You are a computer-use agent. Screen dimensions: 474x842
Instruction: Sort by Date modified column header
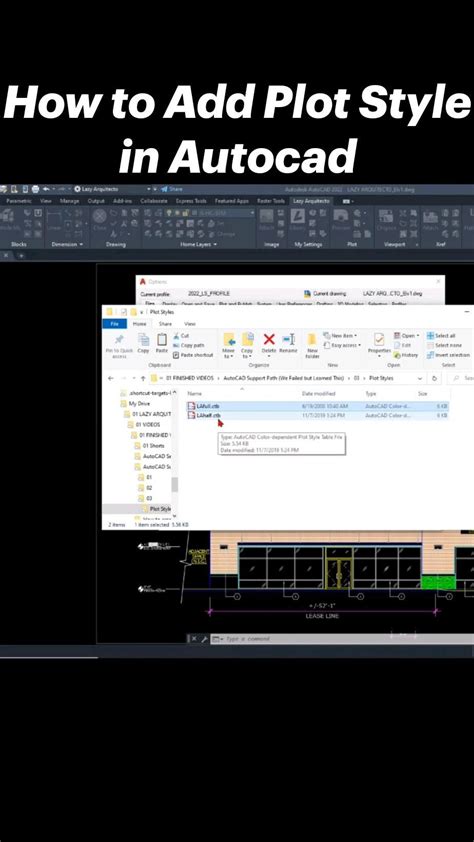coord(319,394)
